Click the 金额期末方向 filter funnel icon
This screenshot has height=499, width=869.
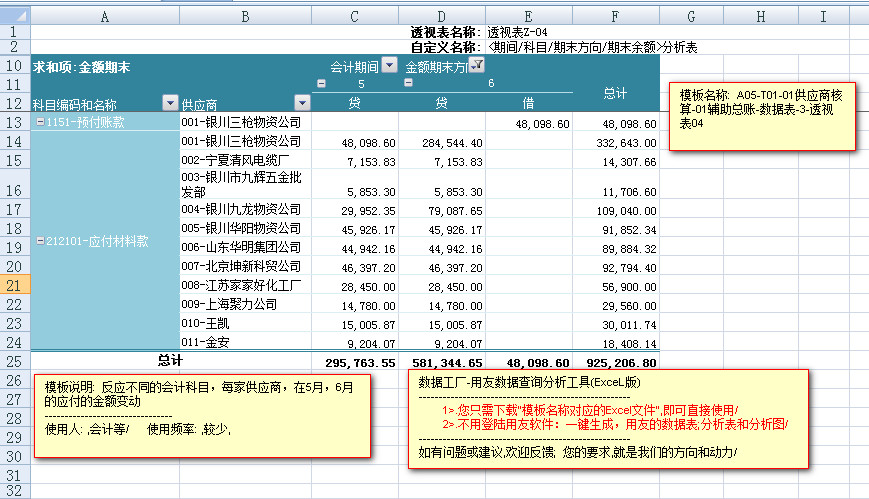477,66
